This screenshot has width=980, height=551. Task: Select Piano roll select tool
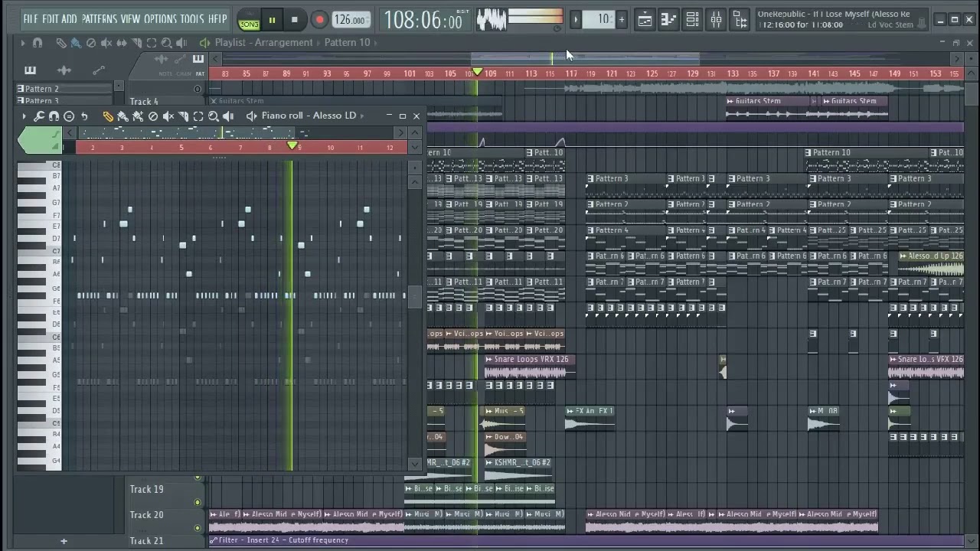coord(198,116)
